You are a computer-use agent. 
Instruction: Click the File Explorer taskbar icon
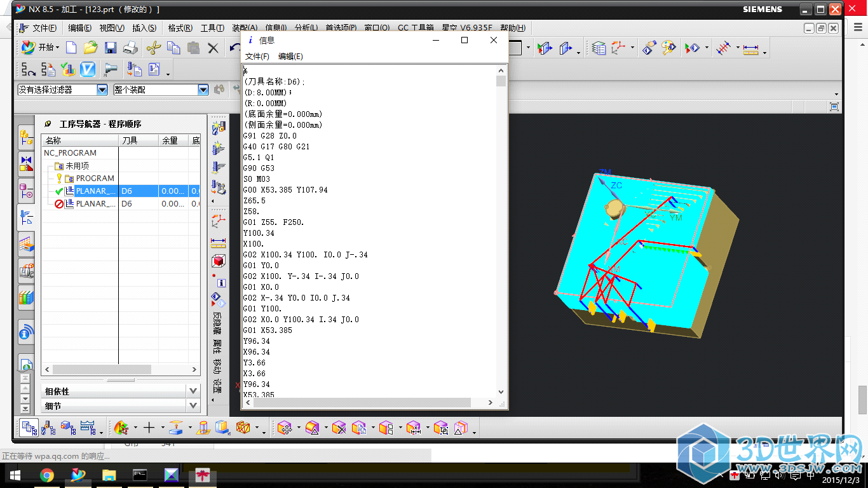109,475
